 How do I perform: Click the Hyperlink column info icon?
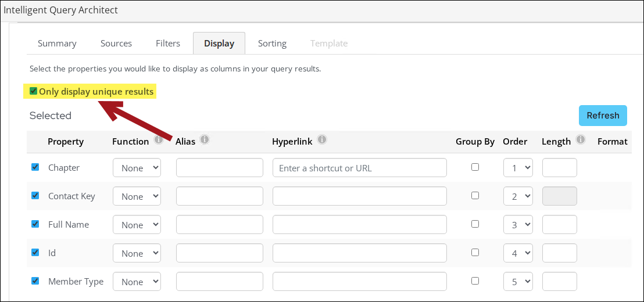tap(322, 140)
